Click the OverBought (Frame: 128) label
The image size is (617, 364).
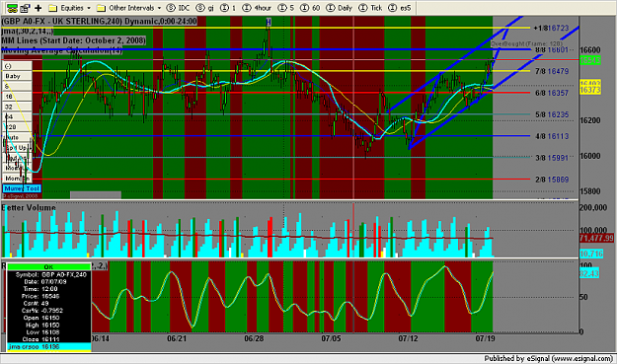pos(526,43)
